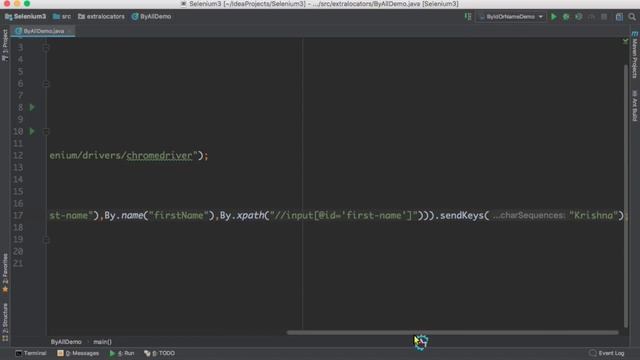Click the ByAllDemo class breadcrumb in navigation bar
640x360 pixels.
(x=151, y=17)
